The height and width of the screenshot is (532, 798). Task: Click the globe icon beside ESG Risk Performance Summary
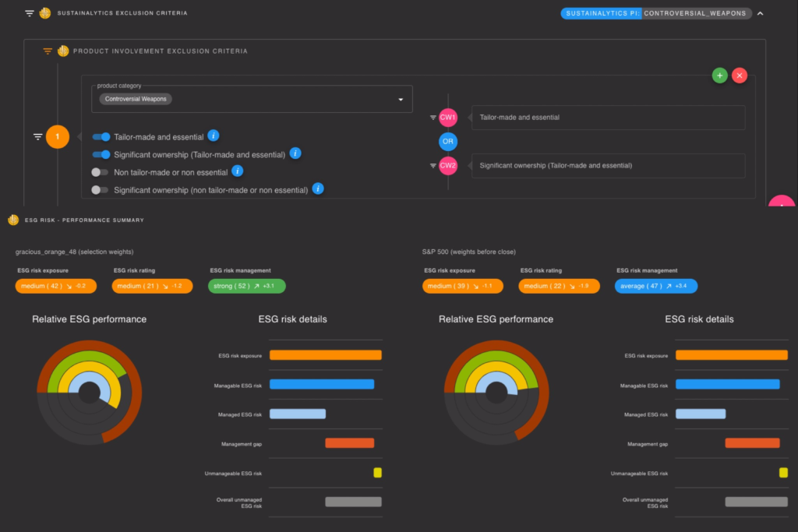tap(13, 220)
